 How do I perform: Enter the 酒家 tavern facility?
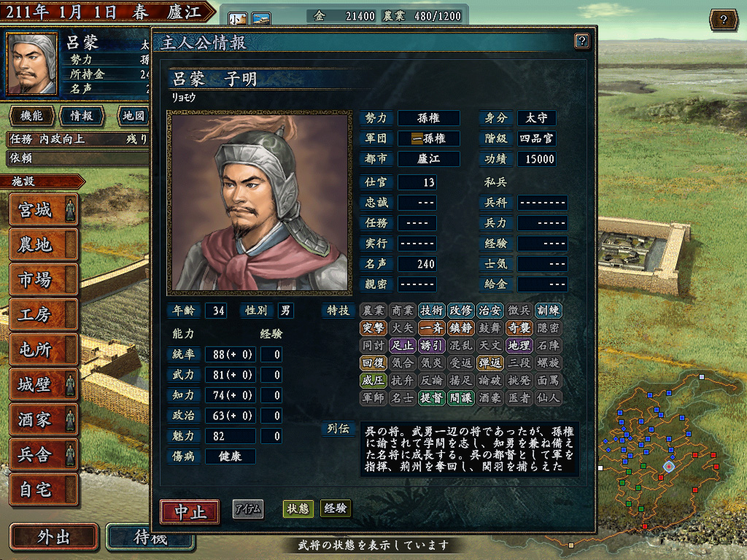[43, 419]
